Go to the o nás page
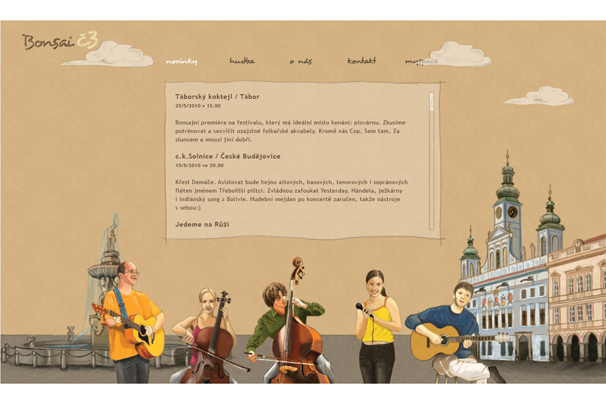 pyautogui.click(x=301, y=61)
